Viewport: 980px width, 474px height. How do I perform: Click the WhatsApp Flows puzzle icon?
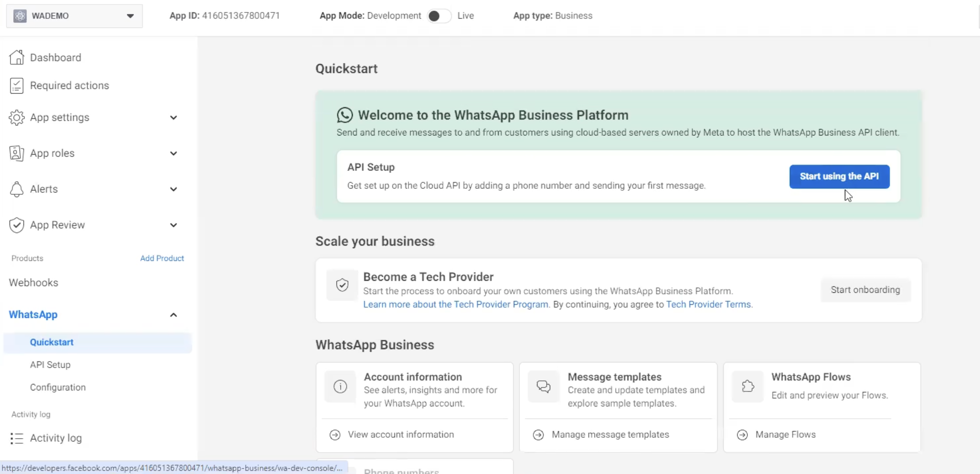[748, 386]
